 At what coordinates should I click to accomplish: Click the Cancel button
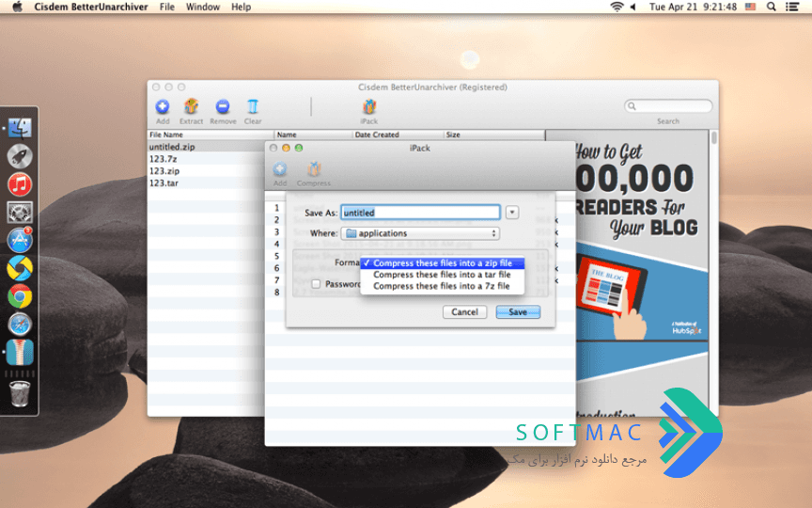click(x=464, y=312)
